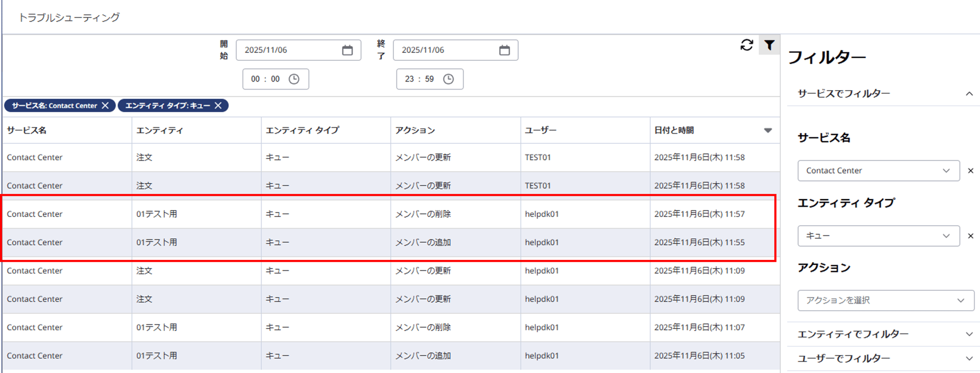
Task: Clear the Contact Center service name dropdown
Action: (970, 171)
